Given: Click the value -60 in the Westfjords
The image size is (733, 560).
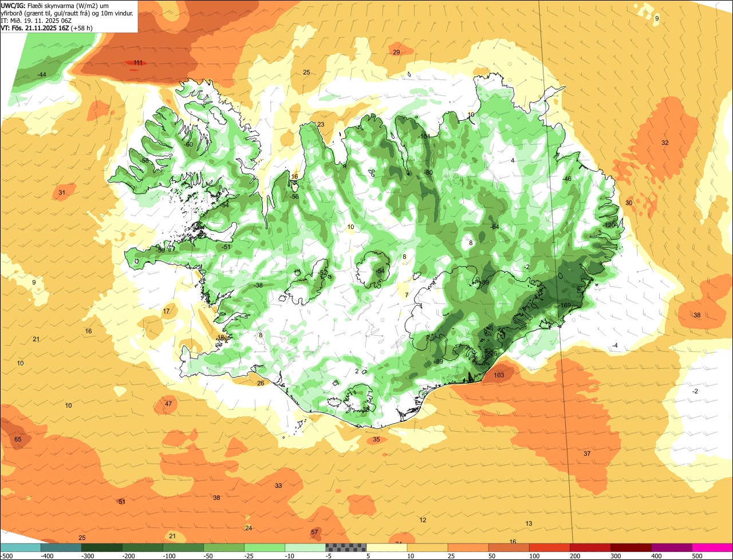Looking at the screenshot, I should pyautogui.click(x=189, y=145).
